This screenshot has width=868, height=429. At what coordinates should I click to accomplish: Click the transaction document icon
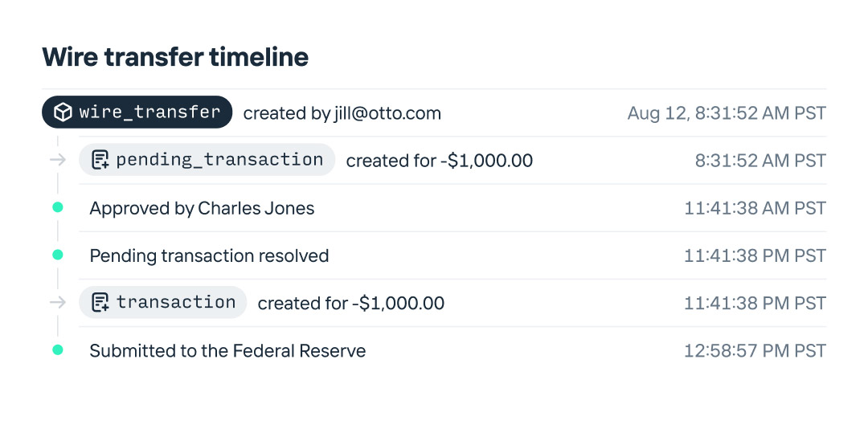100,303
